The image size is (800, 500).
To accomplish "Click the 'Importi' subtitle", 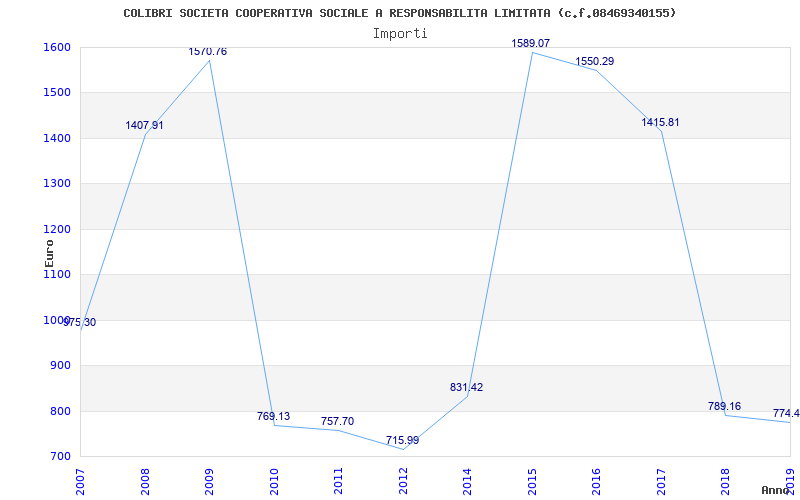I will pyautogui.click(x=400, y=34).
